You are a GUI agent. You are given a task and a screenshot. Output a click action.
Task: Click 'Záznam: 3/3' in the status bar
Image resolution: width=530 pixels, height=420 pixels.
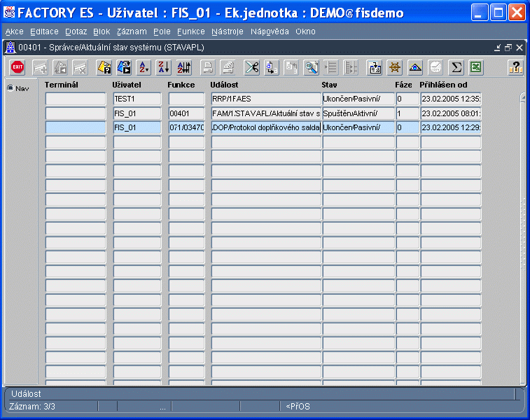32,407
